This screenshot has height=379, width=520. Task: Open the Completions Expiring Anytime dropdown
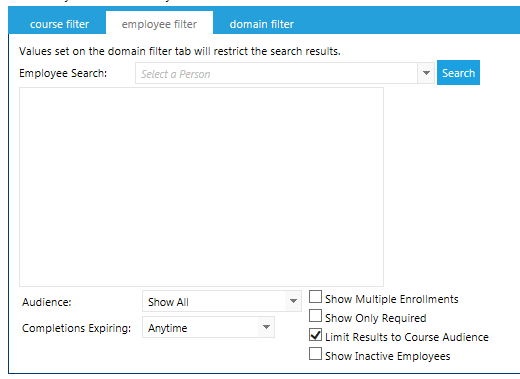point(208,327)
